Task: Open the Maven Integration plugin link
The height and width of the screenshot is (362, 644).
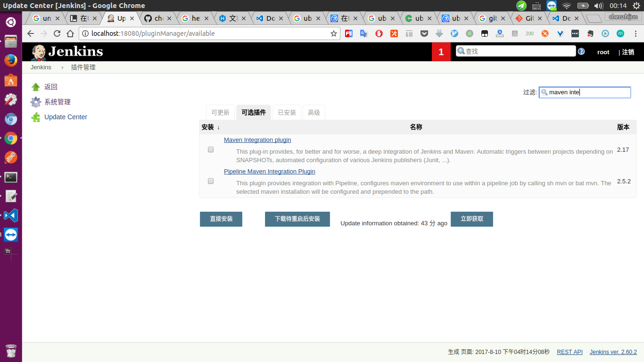Action: 257,140
